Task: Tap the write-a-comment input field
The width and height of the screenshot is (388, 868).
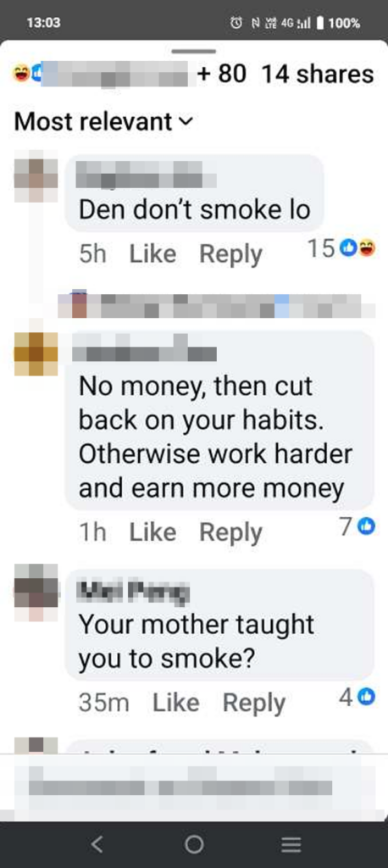Action: 194,787
